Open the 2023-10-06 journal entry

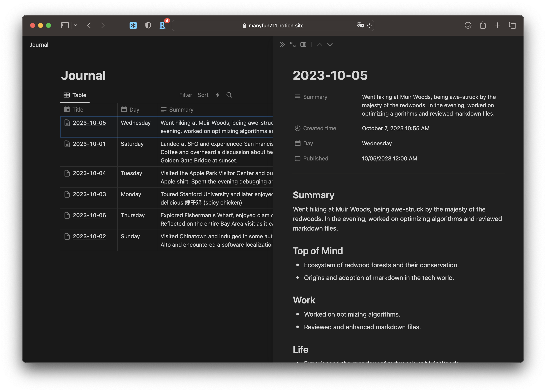tap(89, 215)
